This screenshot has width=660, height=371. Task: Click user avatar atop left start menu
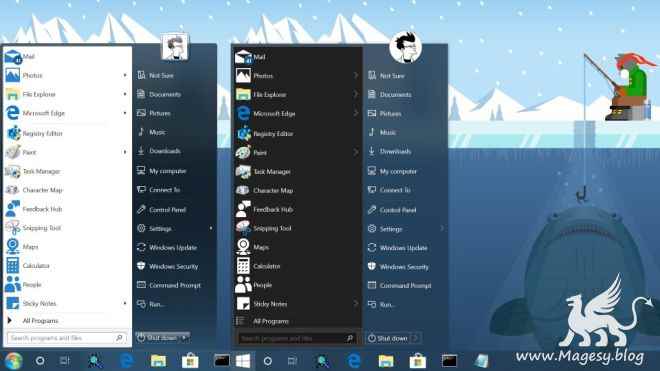174,47
